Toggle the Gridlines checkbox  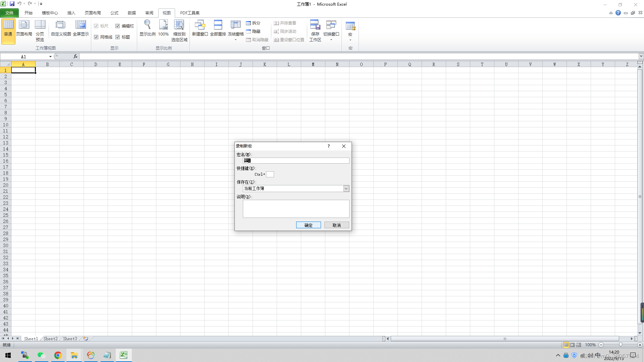tap(96, 37)
